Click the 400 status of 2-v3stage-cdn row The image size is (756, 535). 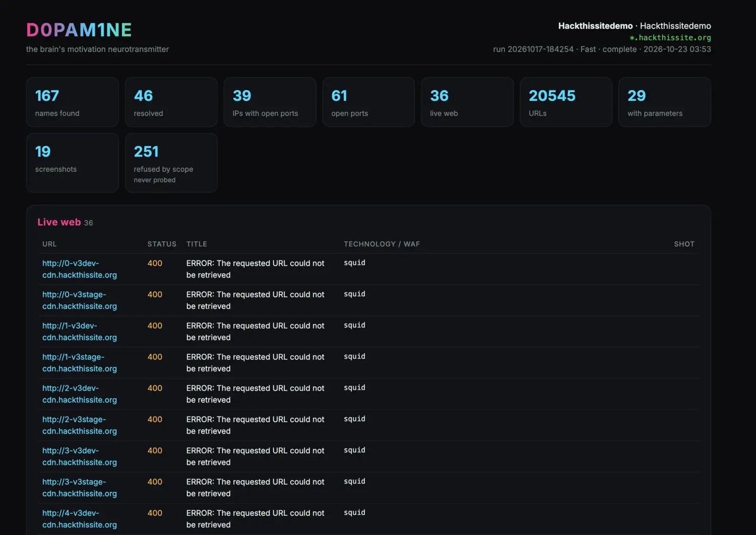[155, 419]
